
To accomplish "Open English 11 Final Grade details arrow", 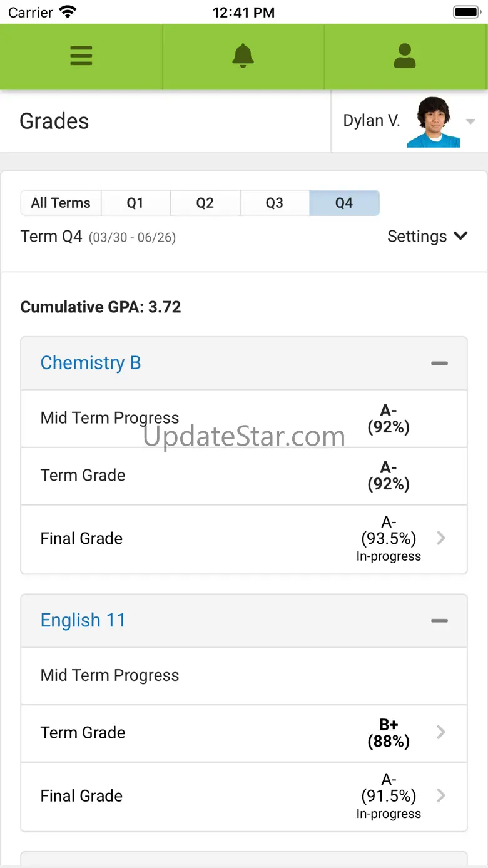I will [441, 795].
